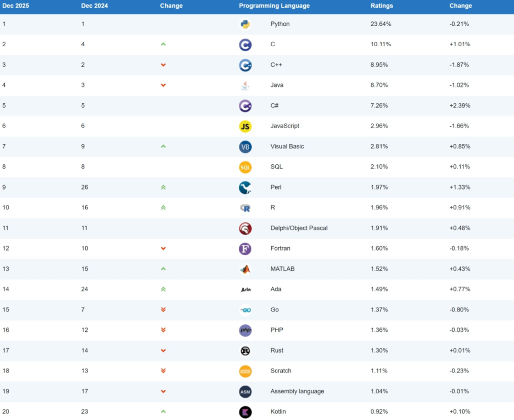514x420 pixels.
Task: Click the C# logo icon
Action: (x=245, y=106)
